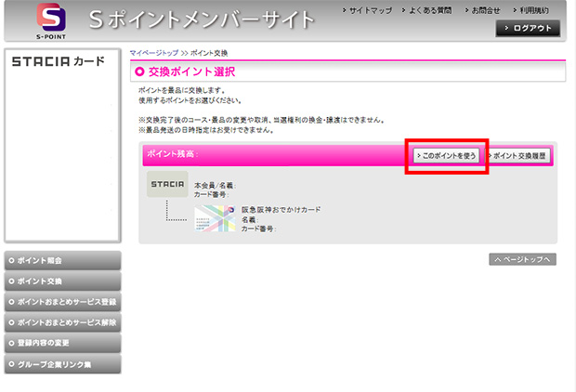Jump back up with ページトップへ
This screenshot has width=576, height=392.
[x=522, y=259]
